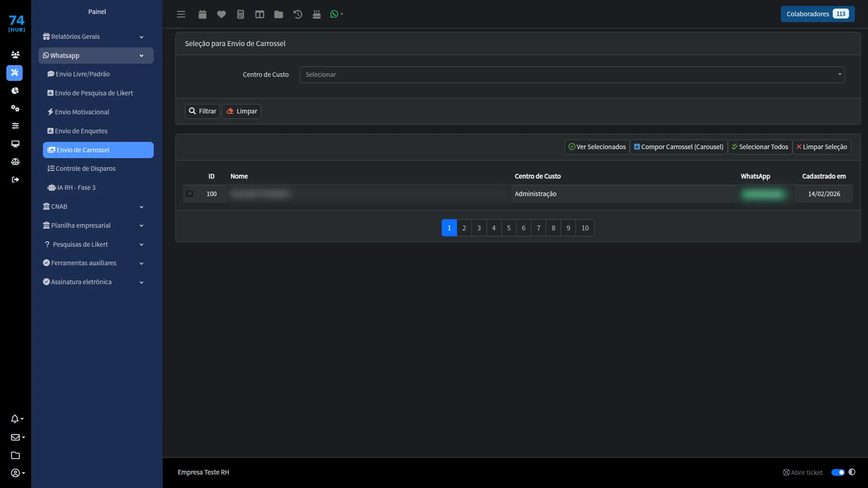868x488 pixels.
Task: Click the Filtrar button
Action: coord(203,111)
